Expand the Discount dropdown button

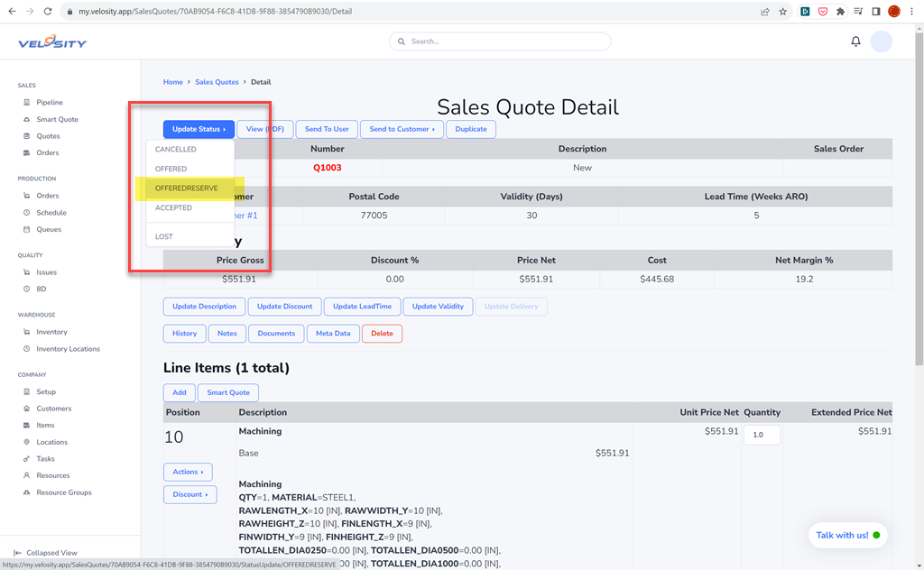point(189,494)
